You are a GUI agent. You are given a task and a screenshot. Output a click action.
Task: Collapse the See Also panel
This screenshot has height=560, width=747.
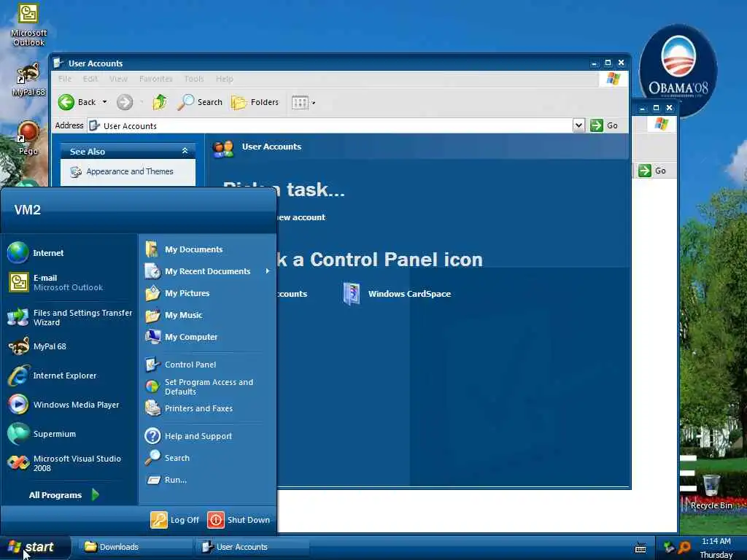coord(185,151)
